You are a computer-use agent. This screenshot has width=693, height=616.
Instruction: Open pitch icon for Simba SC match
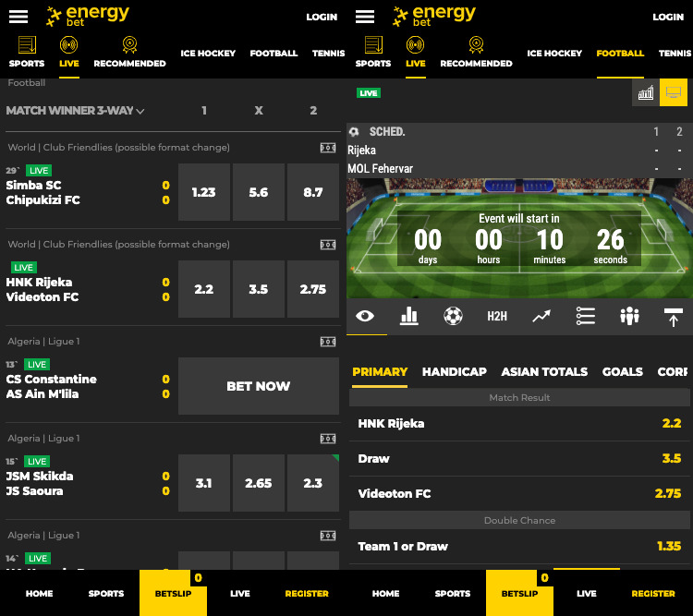click(328, 148)
